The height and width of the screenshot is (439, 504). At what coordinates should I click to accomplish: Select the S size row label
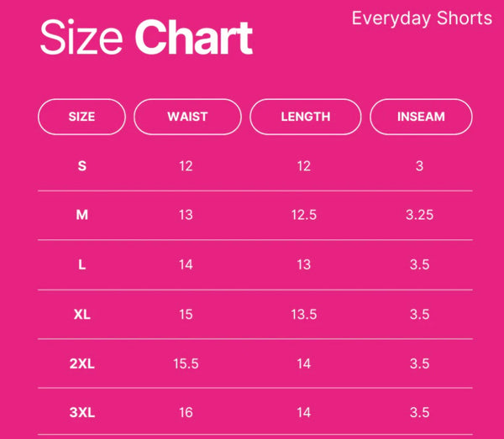pyautogui.click(x=81, y=166)
